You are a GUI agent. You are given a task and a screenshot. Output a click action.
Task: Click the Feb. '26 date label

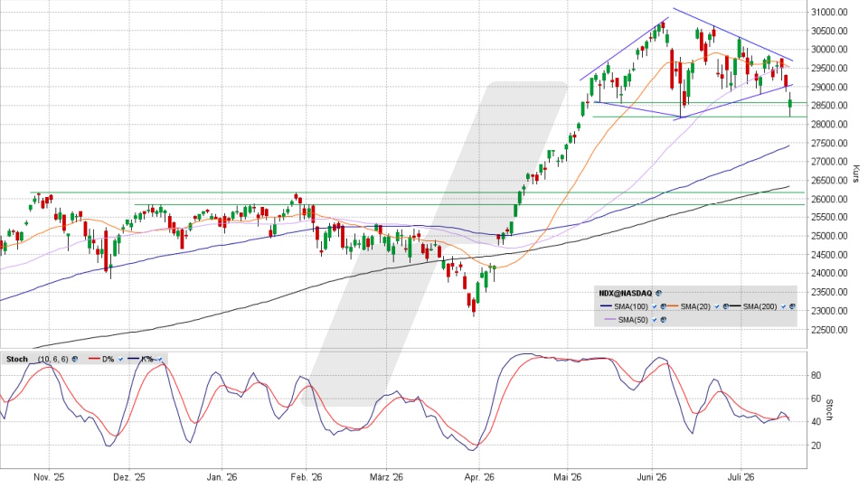click(307, 477)
